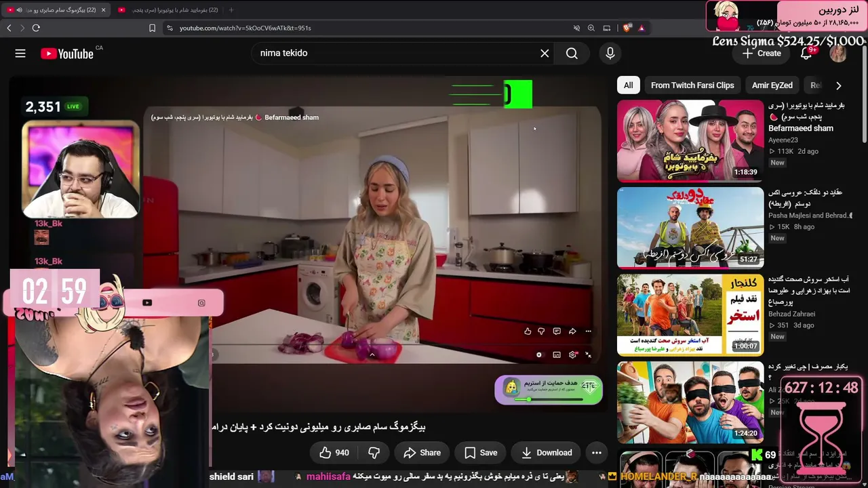Mute the first tab's audio speaker icon
868x488 pixels.
tap(18, 10)
